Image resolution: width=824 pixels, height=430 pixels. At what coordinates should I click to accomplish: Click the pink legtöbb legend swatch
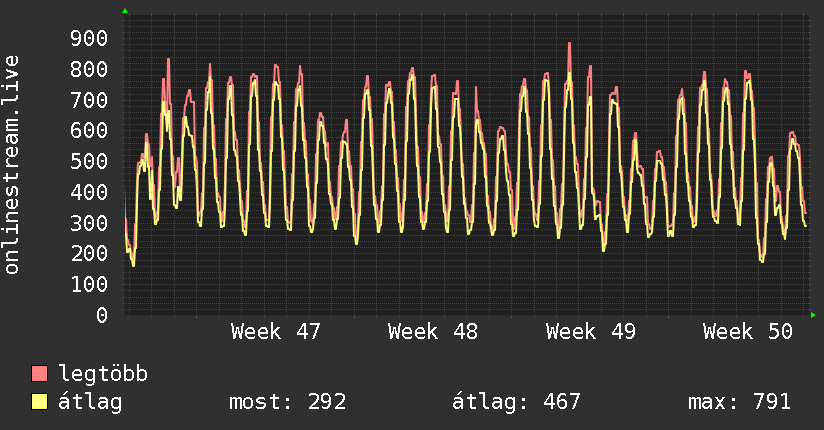click(x=39, y=373)
